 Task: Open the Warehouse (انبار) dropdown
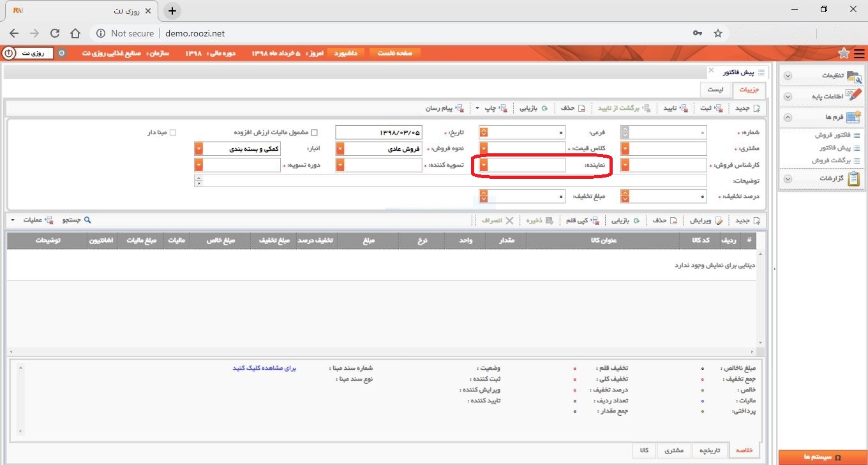pos(198,149)
